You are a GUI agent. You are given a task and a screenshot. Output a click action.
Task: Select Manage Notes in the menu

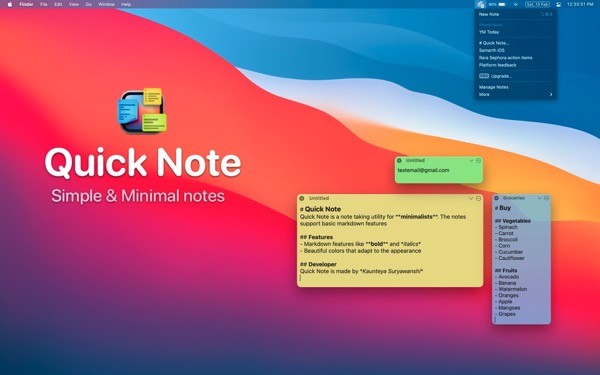click(x=515, y=87)
